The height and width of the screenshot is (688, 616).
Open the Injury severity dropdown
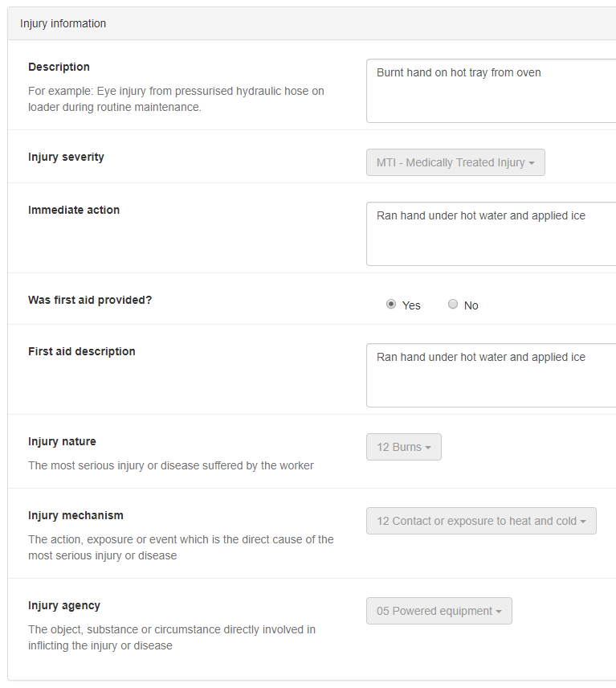455,162
